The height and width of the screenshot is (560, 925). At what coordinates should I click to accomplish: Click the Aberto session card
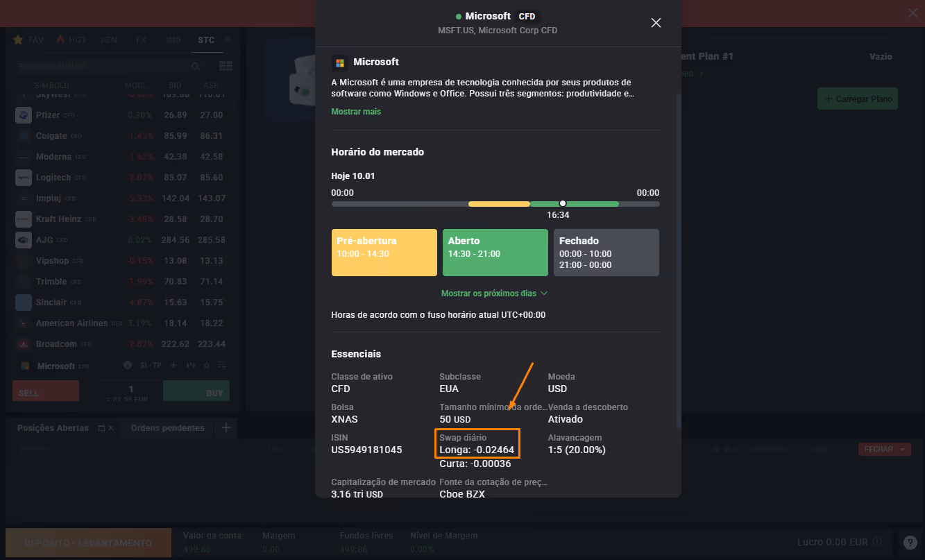point(495,253)
